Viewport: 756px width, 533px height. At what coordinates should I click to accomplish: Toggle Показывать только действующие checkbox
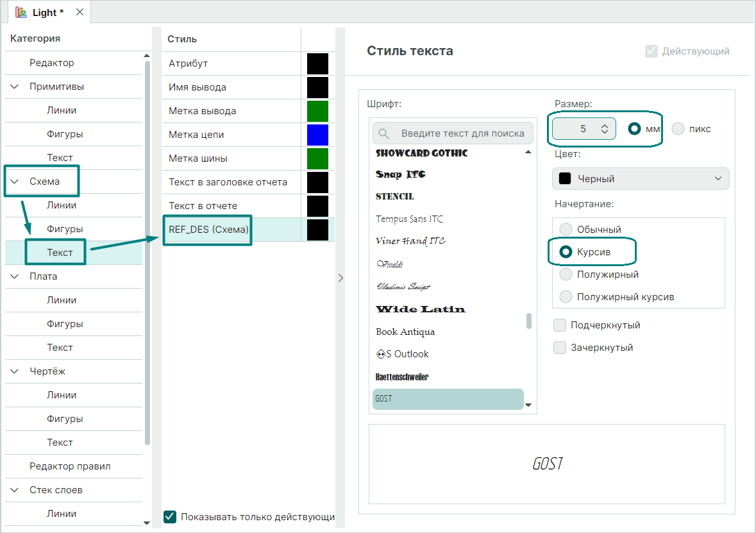pos(170,517)
